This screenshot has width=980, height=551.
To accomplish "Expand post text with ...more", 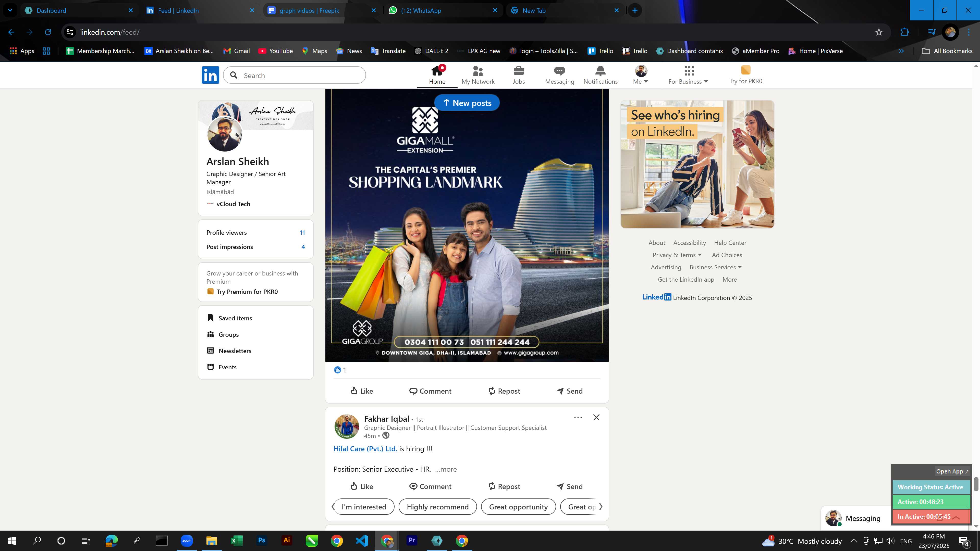I will coord(446,469).
